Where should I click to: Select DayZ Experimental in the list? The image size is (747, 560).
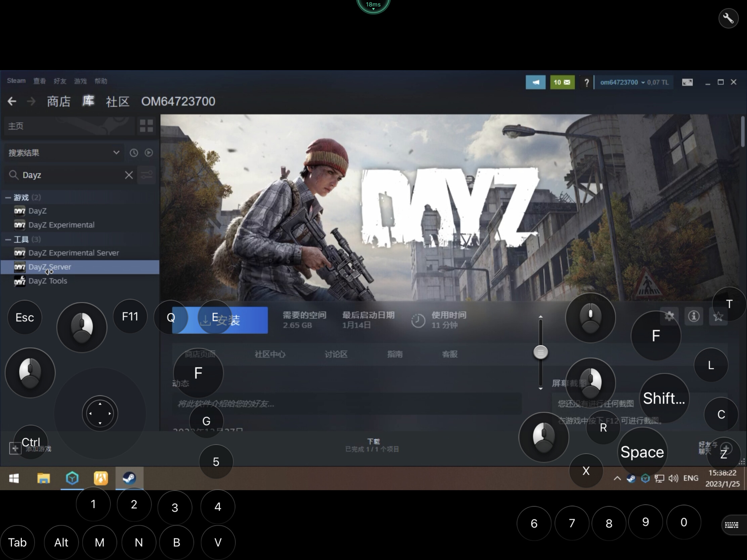pyautogui.click(x=80, y=225)
